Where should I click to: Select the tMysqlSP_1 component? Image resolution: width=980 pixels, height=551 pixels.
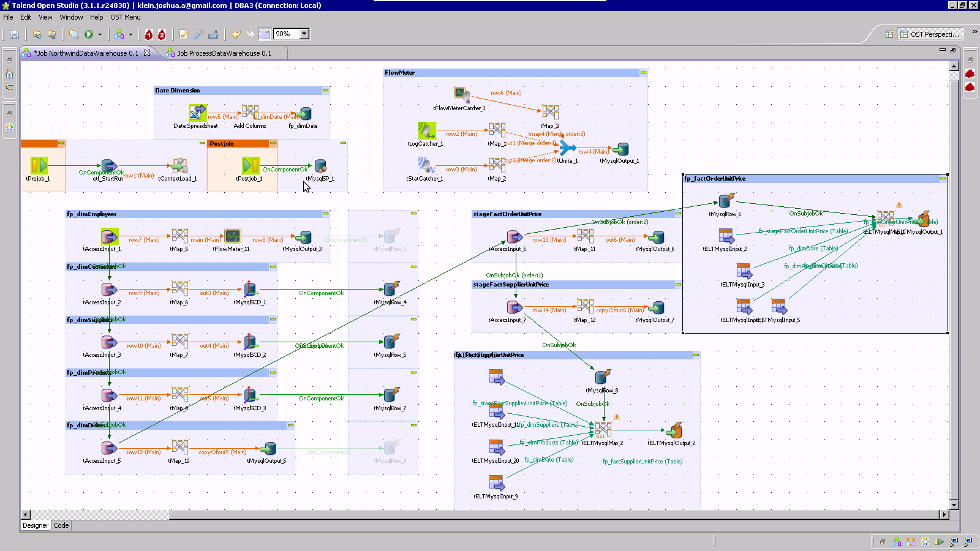coord(320,165)
